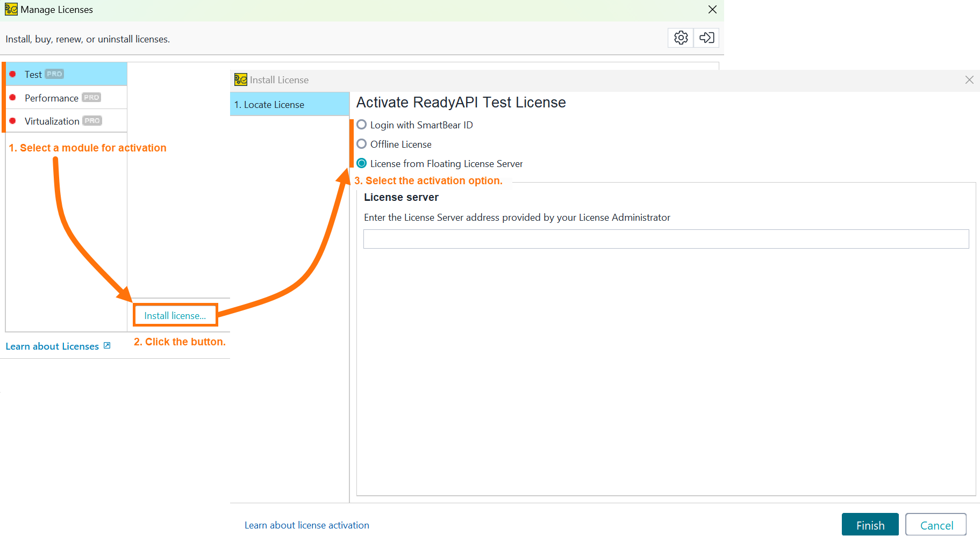Image resolution: width=980 pixels, height=543 pixels.
Task: Select License from Floating License Server
Action: (x=361, y=163)
